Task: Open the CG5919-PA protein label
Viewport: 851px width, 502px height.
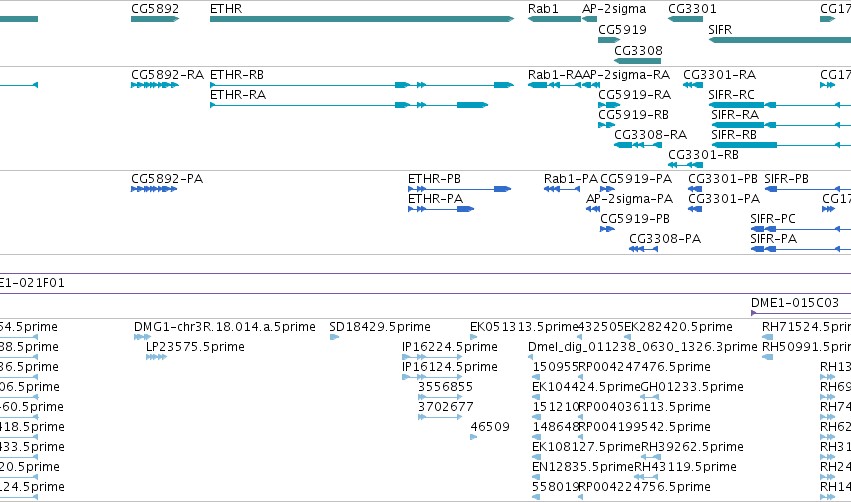Action: 636,179
